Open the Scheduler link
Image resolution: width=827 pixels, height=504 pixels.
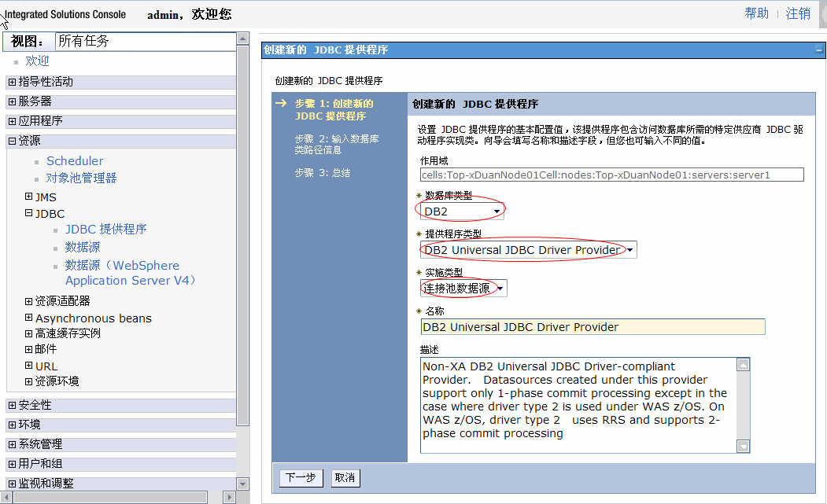click(x=75, y=161)
